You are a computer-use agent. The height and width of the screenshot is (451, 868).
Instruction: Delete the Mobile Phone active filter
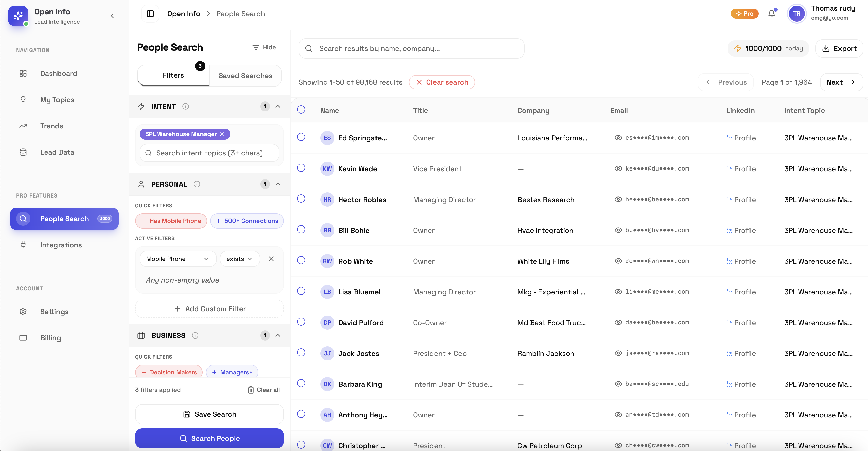point(271,259)
